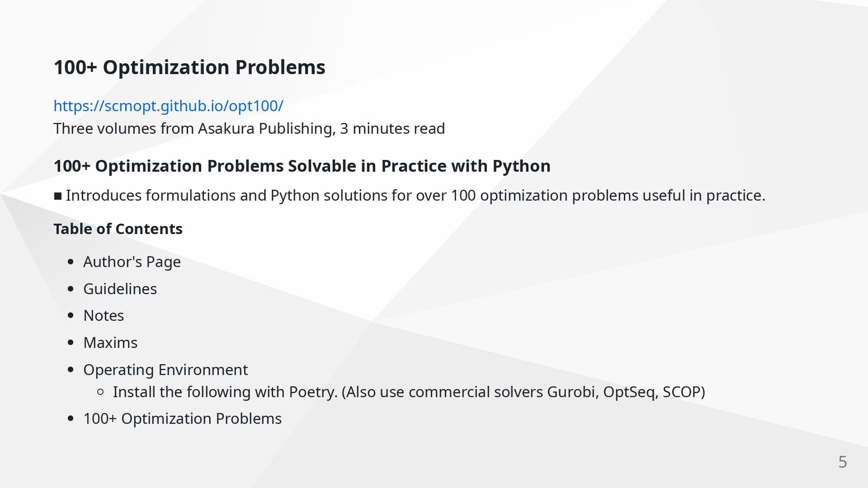Image resolution: width=868 pixels, height=488 pixels.
Task: Click the slide page number 5
Action: [843, 462]
